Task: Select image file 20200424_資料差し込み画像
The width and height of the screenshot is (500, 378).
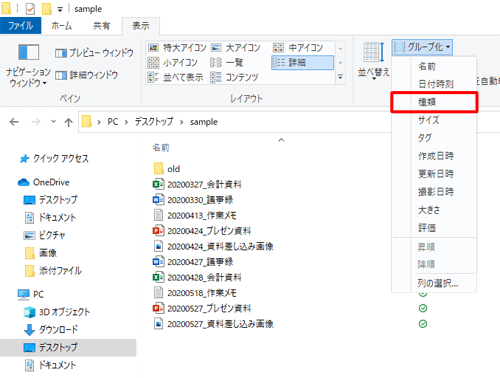Action: point(213,246)
